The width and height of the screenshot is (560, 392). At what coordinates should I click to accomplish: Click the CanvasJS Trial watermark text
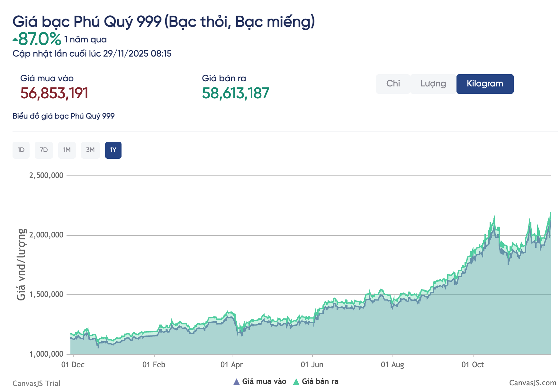(x=36, y=383)
